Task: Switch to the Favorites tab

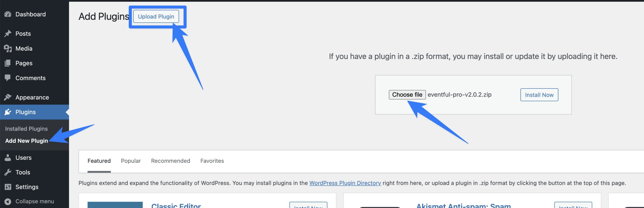Action: pos(212,161)
